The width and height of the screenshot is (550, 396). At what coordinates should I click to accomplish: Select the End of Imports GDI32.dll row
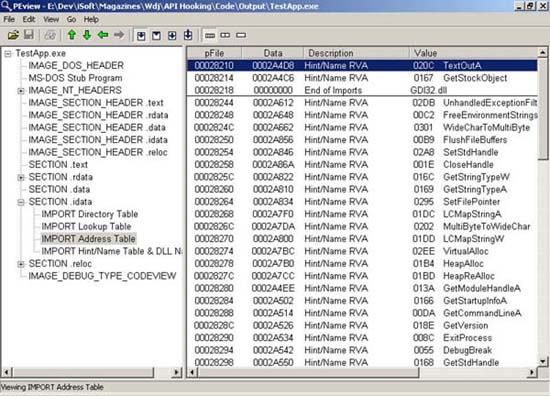362,90
